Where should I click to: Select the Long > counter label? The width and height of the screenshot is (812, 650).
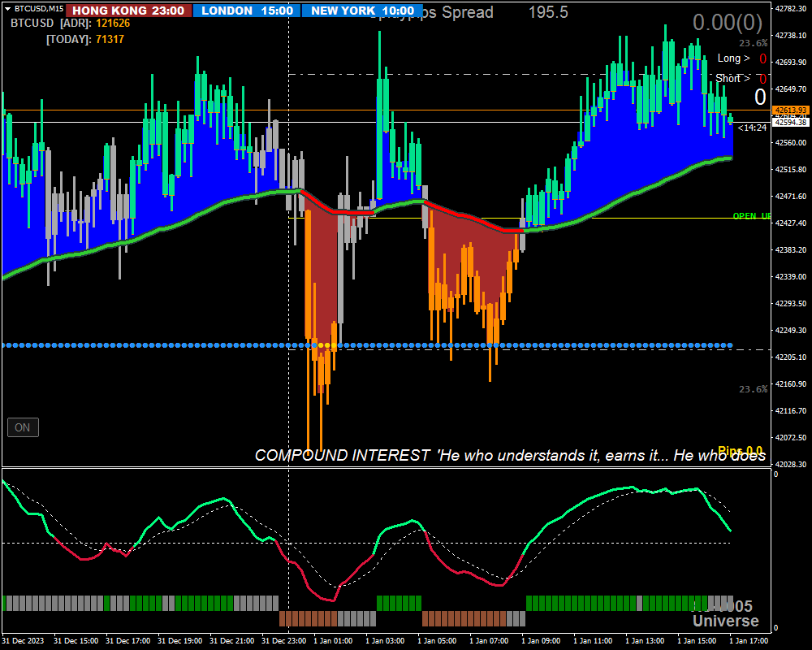[x=733, y=58]
